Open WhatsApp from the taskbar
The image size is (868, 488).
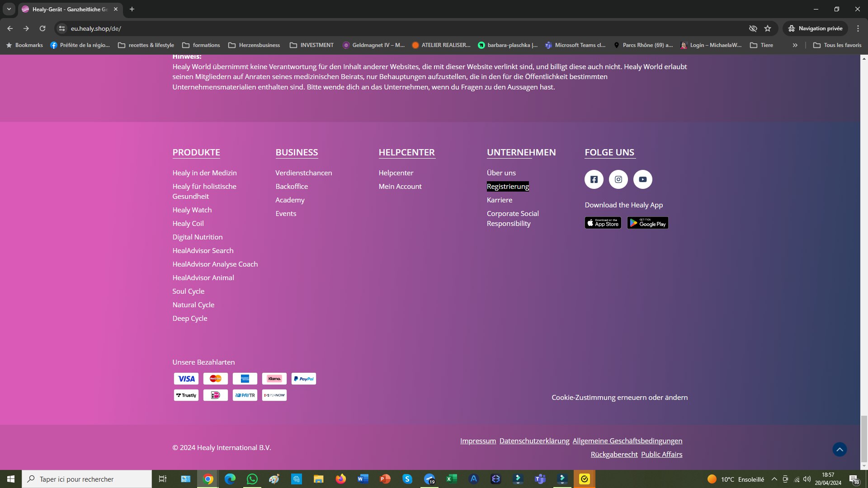click(252, 479)
